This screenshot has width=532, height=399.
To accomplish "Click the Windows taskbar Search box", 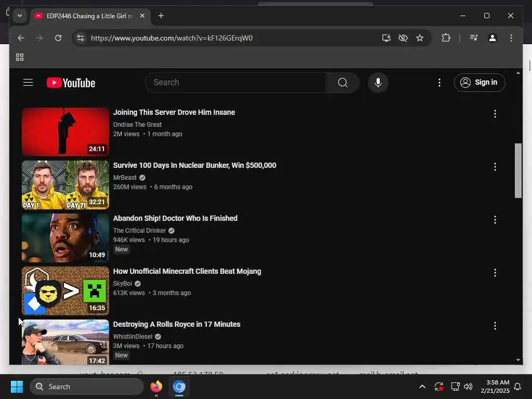I will [x=87, y=387].
